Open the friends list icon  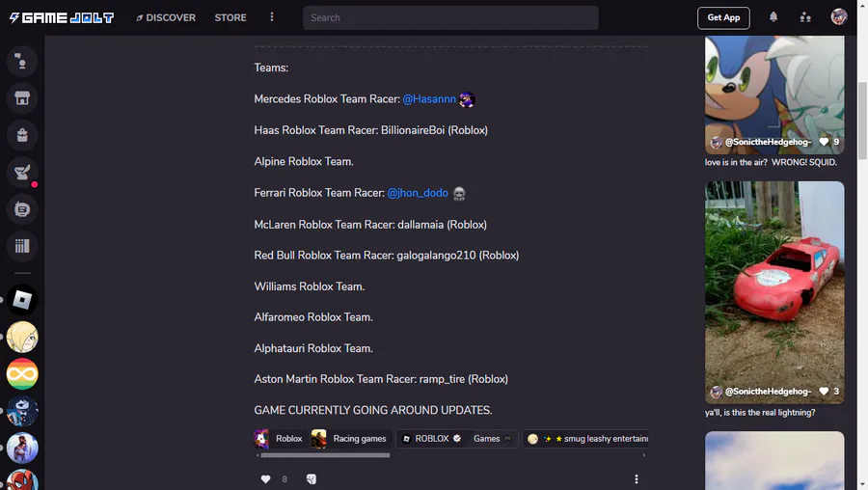coord(805,17)
